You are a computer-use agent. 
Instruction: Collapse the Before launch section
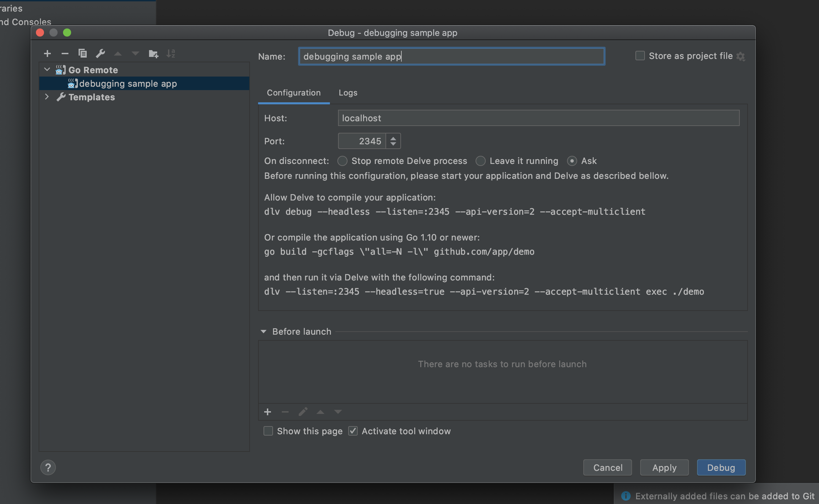click(264, 332)
